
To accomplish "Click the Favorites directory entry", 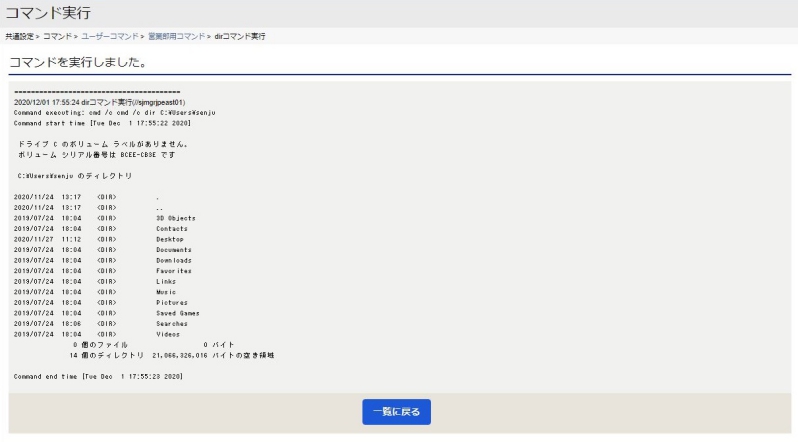I will tap(174, 271).
